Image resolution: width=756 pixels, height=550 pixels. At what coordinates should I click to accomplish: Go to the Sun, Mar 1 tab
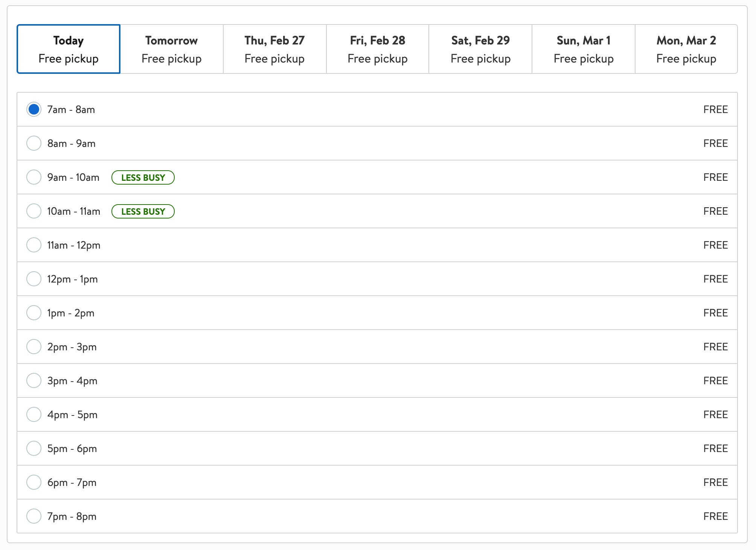point(584,49)
